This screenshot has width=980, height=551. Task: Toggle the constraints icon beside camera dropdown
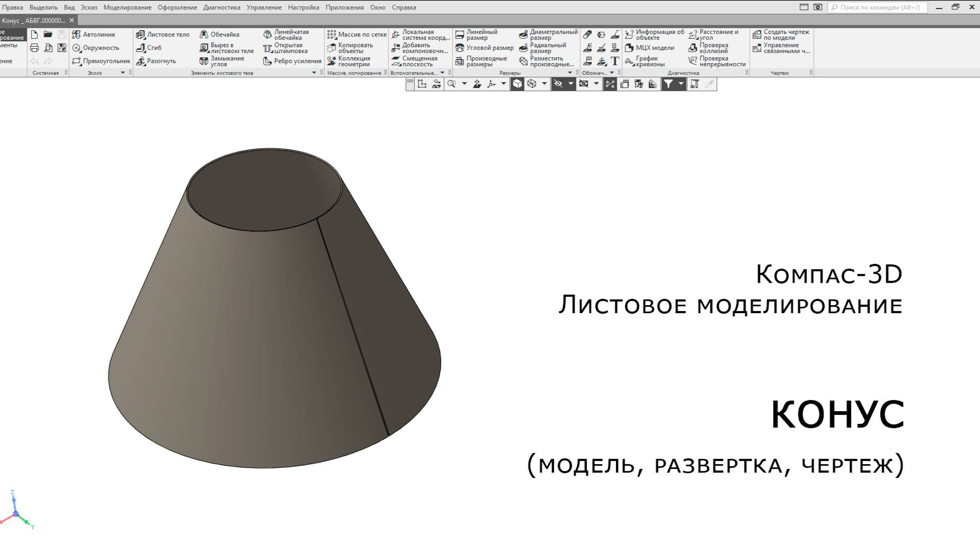point(610,84)
